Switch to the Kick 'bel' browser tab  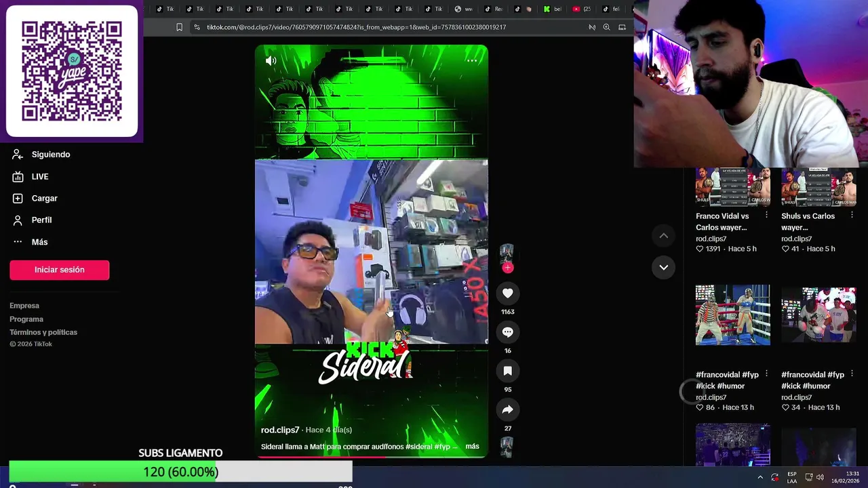pos(553,9)
